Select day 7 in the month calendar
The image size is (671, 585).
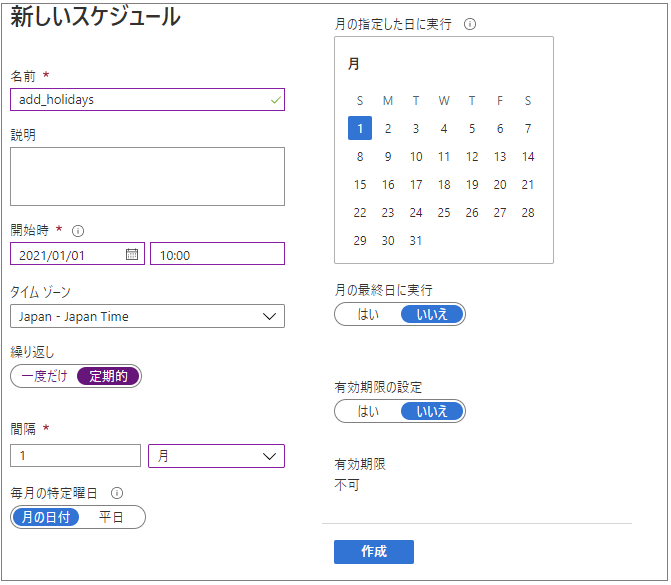coord(528,128)
